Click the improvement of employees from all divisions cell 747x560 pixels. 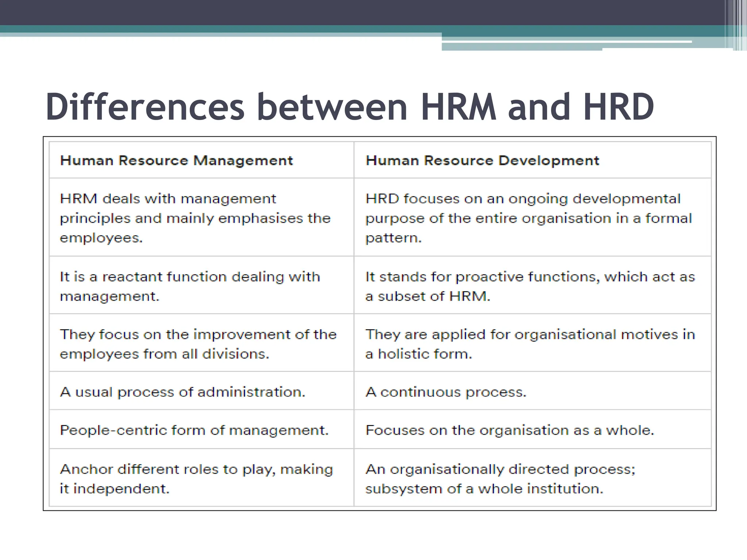[x=198, y=344]
